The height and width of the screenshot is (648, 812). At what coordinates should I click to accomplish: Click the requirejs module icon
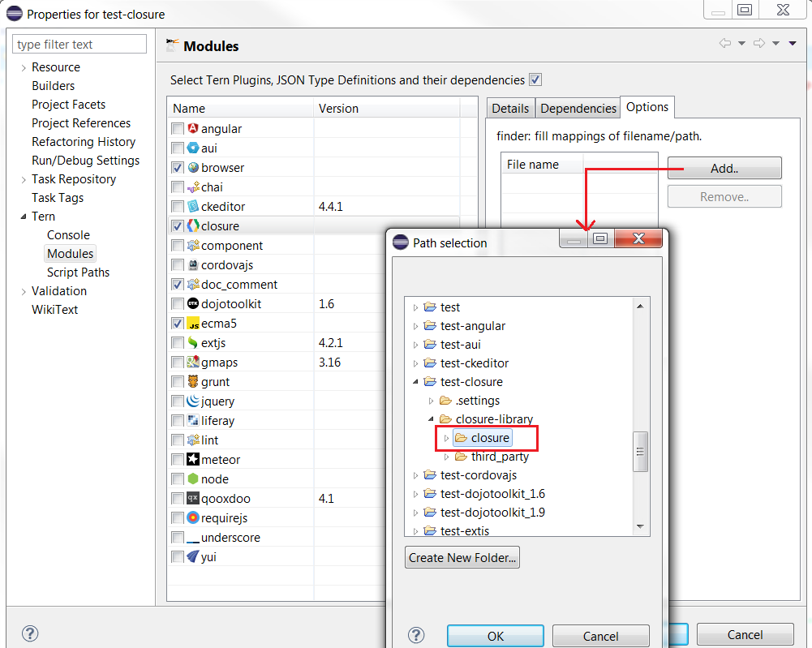[193, 518]
